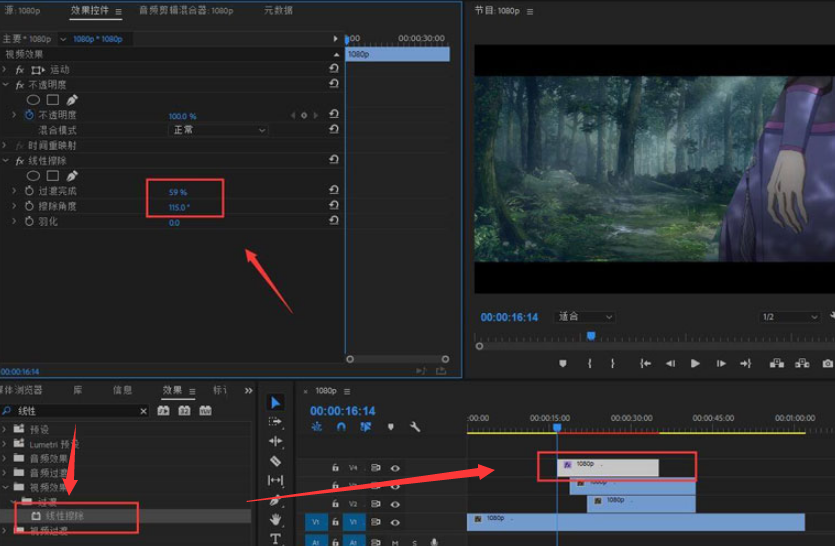835x546 pixels.
Task: Switch to the 元数据 tab
Action: [278, 11]
